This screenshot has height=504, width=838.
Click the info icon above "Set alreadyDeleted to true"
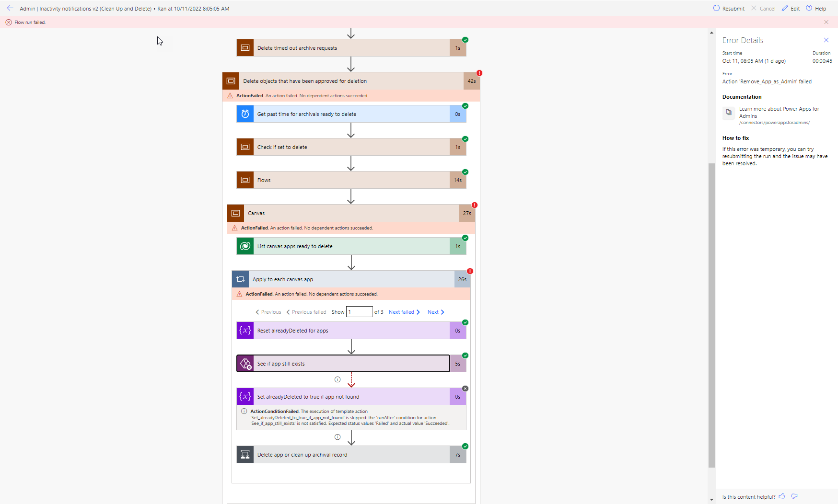point(338,379)
